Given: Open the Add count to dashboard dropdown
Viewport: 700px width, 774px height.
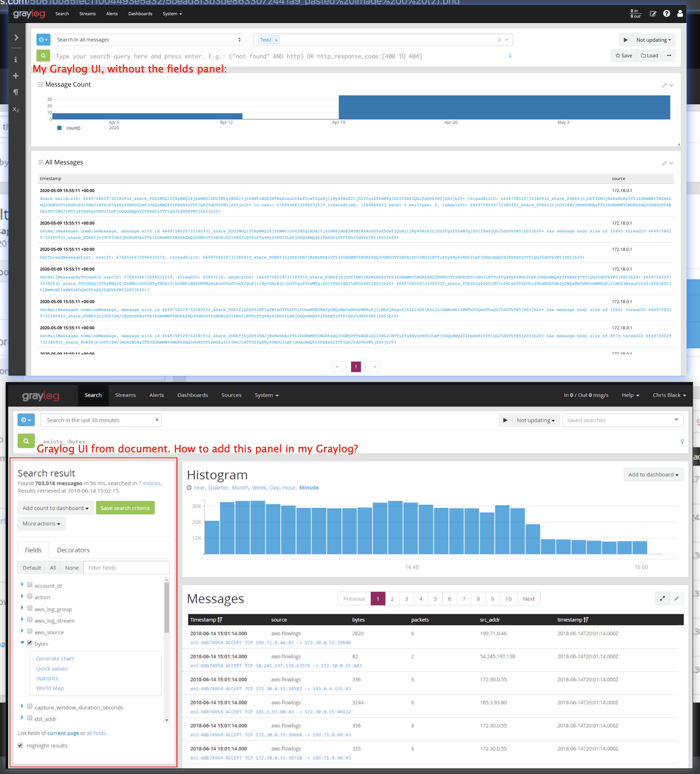Looking at the screenshot, I should tap(55, 508).
